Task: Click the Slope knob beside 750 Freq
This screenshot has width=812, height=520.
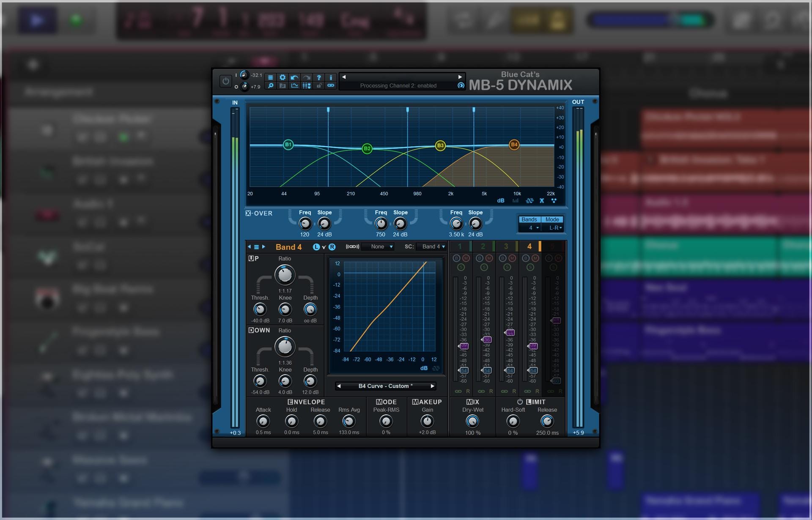Action: click(x=400, y=224)
